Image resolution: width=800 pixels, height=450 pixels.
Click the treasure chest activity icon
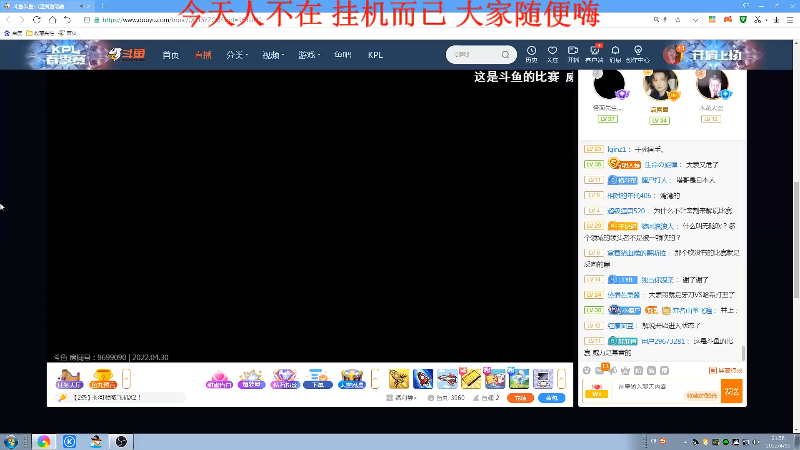tap(352, 379)
